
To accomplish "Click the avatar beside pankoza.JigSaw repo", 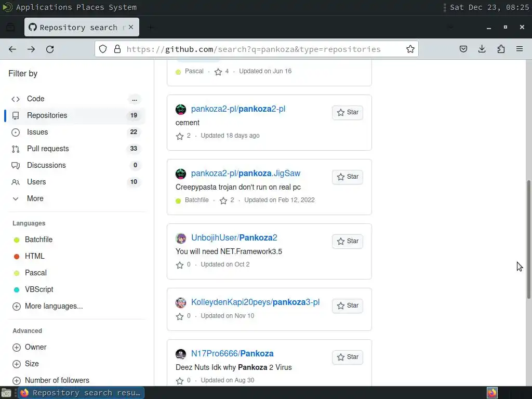I will point(181,174).
